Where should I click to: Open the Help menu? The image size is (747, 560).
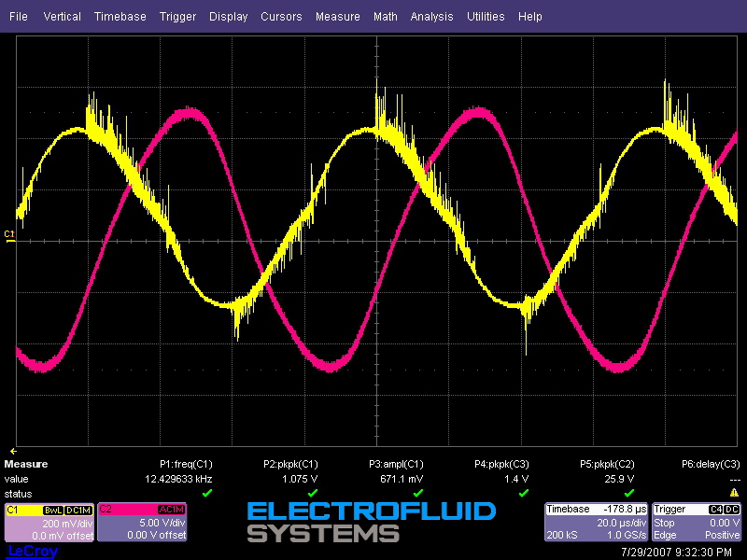(529, 16)
